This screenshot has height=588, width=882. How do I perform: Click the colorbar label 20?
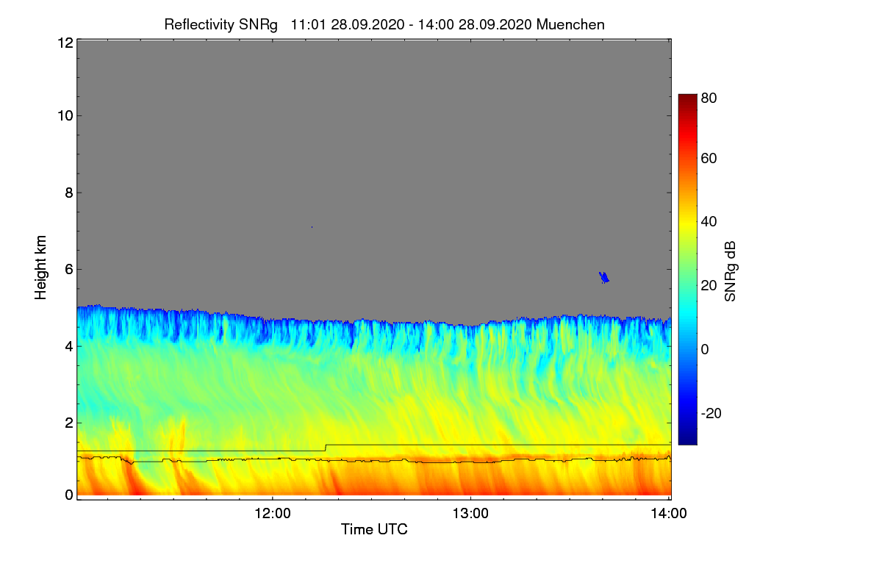click(x=709, y=285)
